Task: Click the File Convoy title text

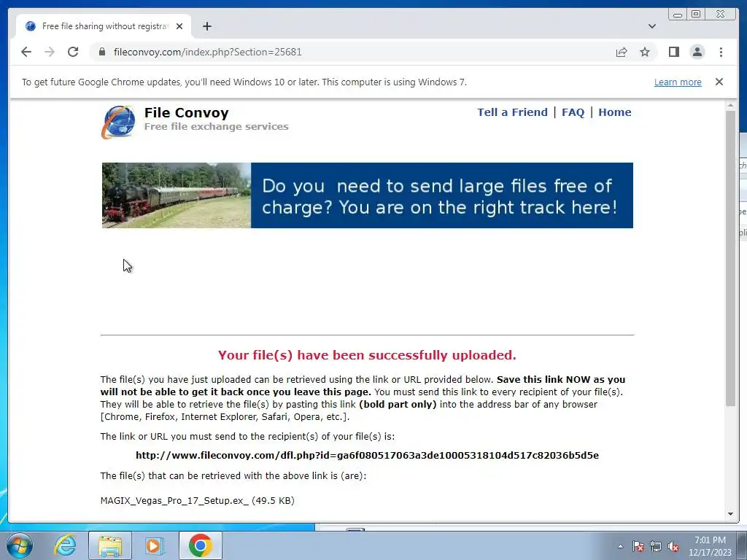Action: [x=186, y=113]
